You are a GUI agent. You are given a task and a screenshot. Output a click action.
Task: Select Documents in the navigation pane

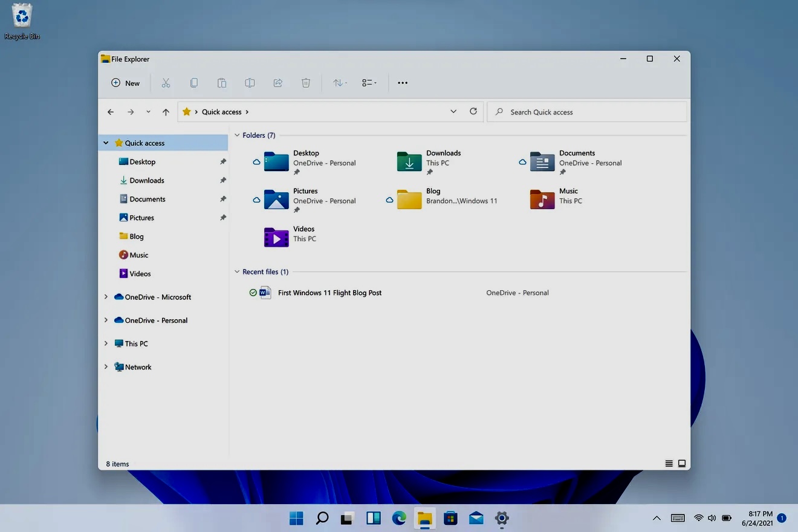pyautogui.click(x=142, y=199)
